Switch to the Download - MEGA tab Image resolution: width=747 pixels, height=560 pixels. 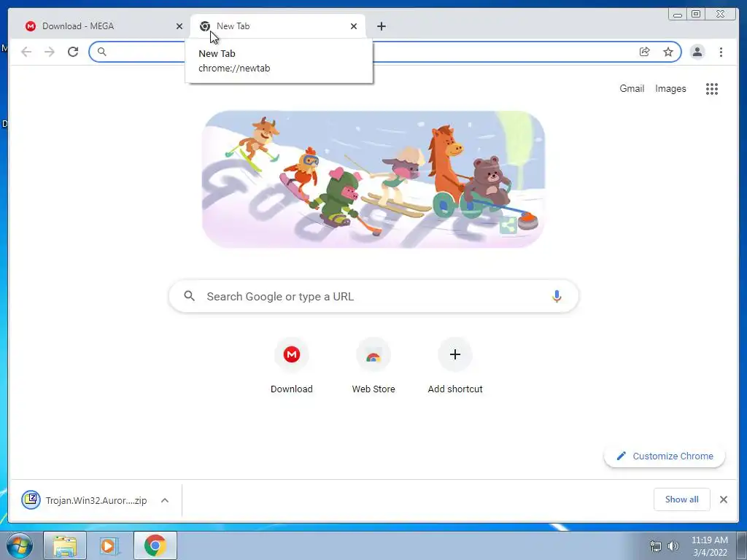point(102,26)
